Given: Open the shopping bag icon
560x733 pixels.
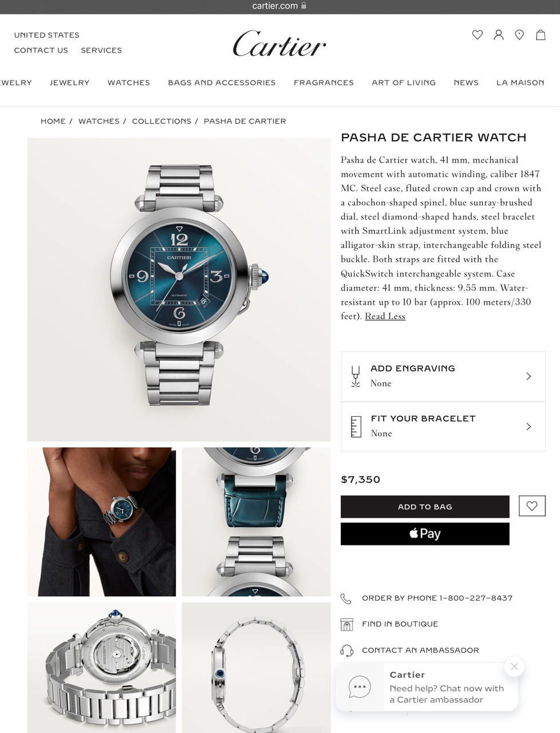Looking at the screenshot, I should pos(541,35).
